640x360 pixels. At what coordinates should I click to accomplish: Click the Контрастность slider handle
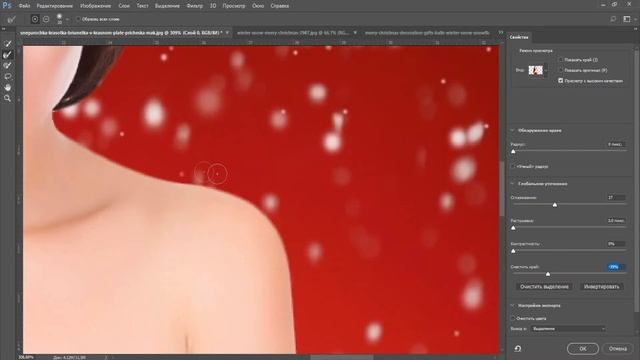(513, 251)
